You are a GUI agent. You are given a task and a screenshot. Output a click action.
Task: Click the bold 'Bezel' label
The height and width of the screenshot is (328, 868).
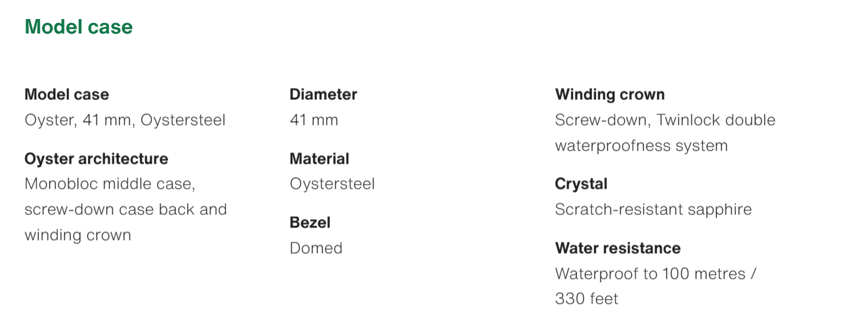[x=310, y=223]
